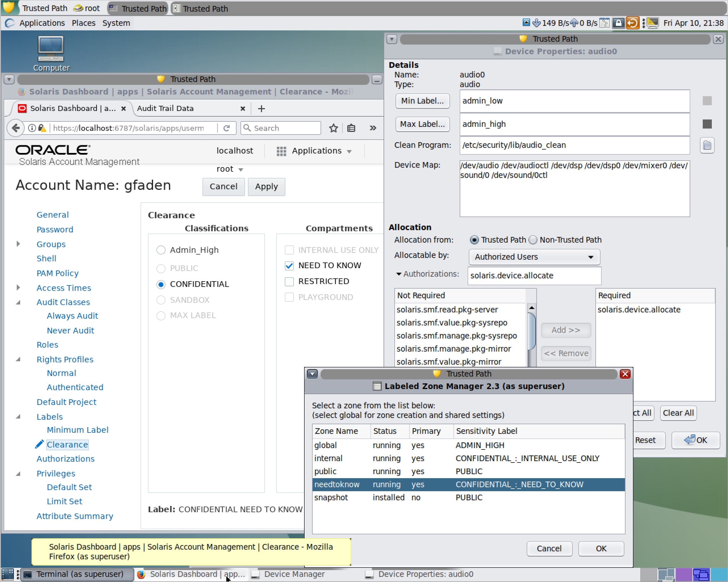728x582 pixels.
Task: Click the network monitor icon in panel
Action: 526,23
